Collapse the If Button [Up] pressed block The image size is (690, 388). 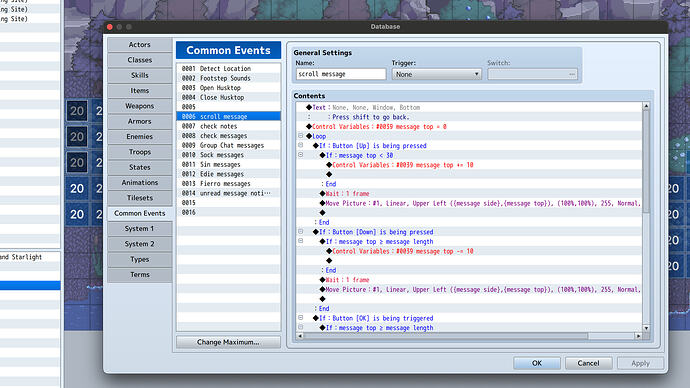pos(301,145)
